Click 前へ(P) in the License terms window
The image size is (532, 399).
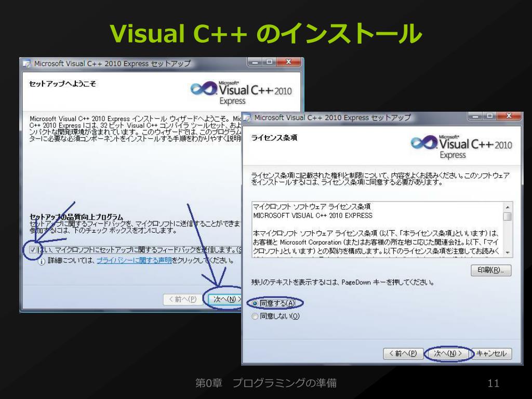pos(403,353)
